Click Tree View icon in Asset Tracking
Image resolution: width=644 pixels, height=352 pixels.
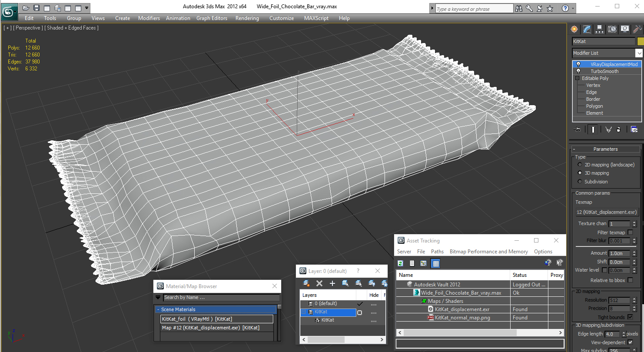[x=423, y=263]
